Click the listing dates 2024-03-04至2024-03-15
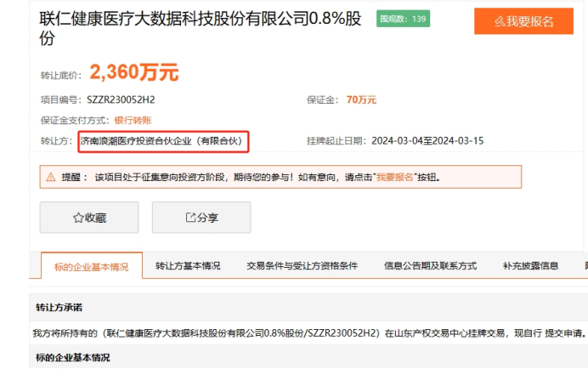 (x=427, y=140)
